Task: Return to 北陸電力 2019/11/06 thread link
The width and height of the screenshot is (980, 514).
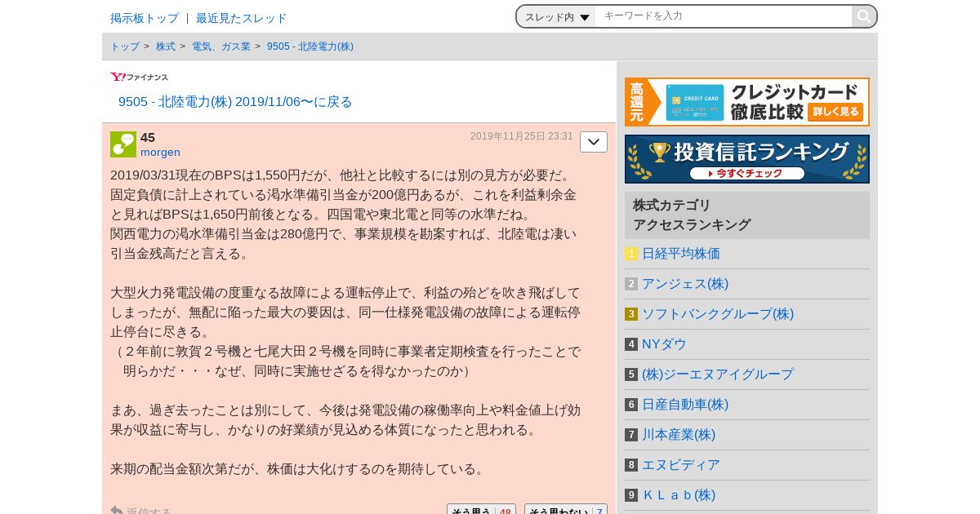Action: pyautogui.click(x=235, y=102)
